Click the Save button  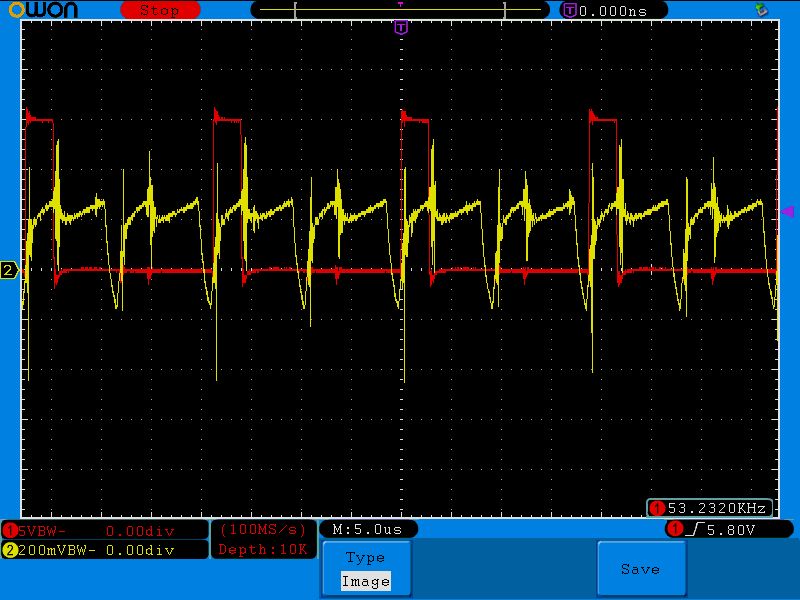tap(641, 569)
